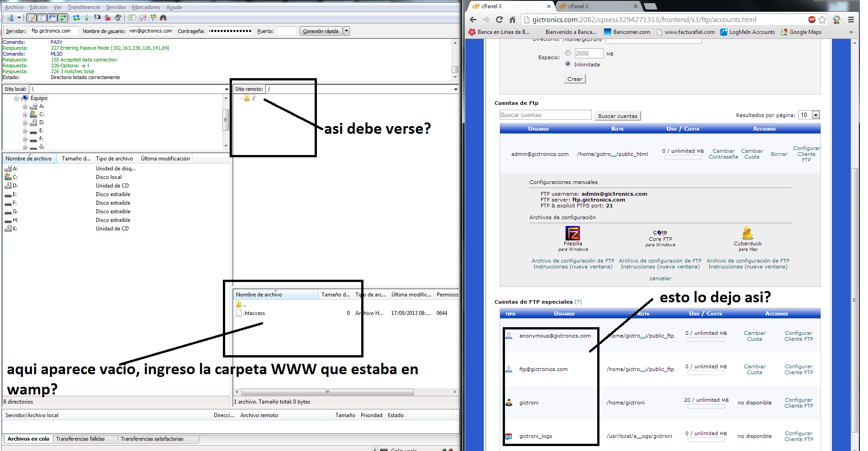Image resolution: width=868 pixels, height=451 pixels.
Task: Refresh file and folder lists icon
Action: [x=76, y=18]
